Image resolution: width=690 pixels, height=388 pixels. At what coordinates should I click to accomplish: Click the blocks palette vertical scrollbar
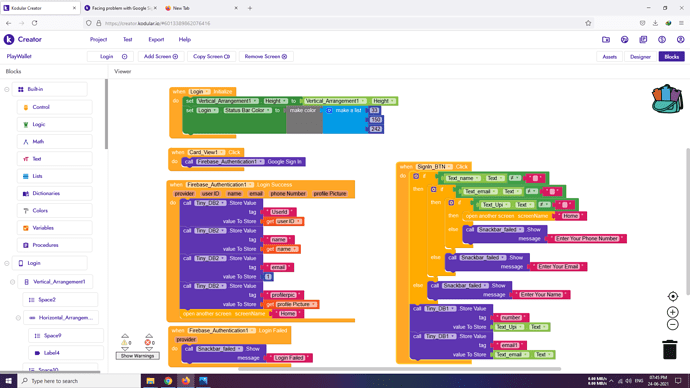106,114
